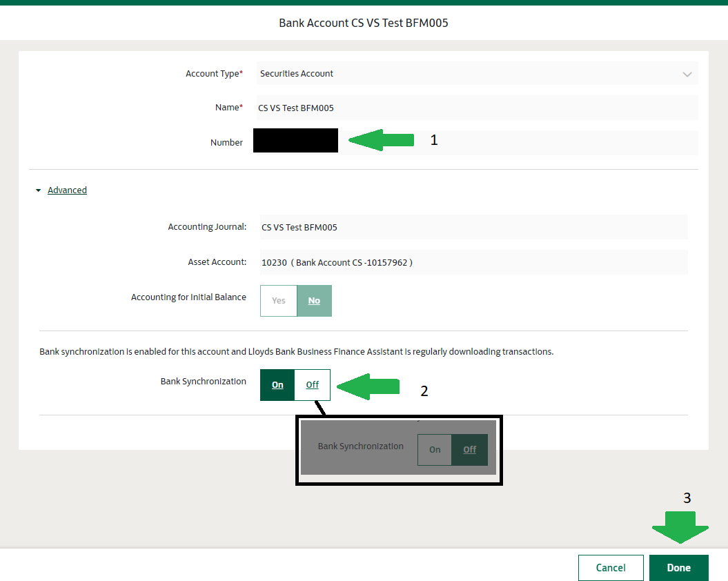This screenshot has width=728, height=581.
Task: Set Accounting for Initial Balance to Yes
Action: tap(279, 301)
